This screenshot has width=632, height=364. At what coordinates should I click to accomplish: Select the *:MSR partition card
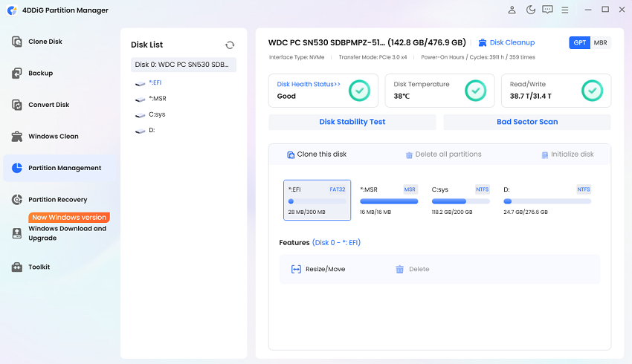pos(389,200)
